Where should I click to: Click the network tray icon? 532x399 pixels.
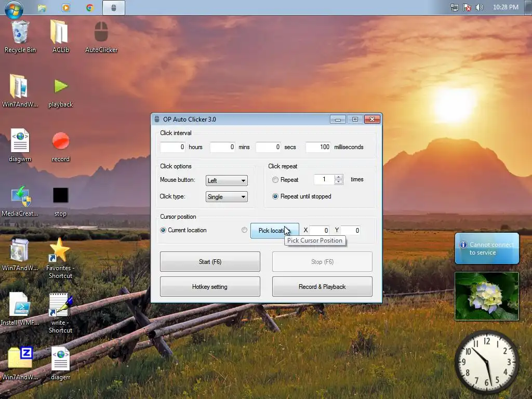(x=454, y=7)
